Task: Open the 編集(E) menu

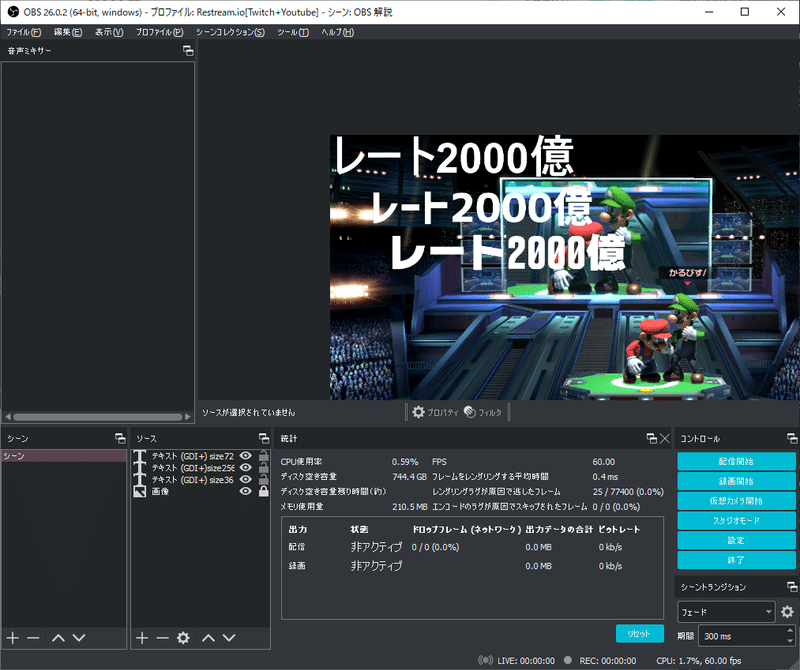Action: (68, 32)
